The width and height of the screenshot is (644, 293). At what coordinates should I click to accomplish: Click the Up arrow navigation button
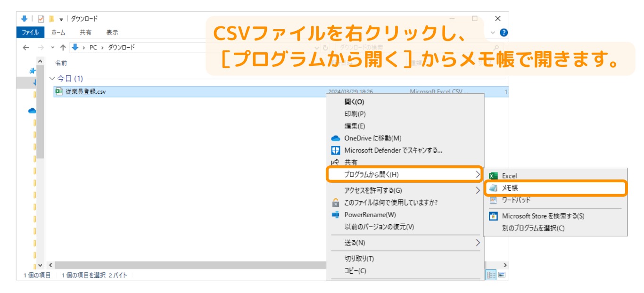click(63, 48)
